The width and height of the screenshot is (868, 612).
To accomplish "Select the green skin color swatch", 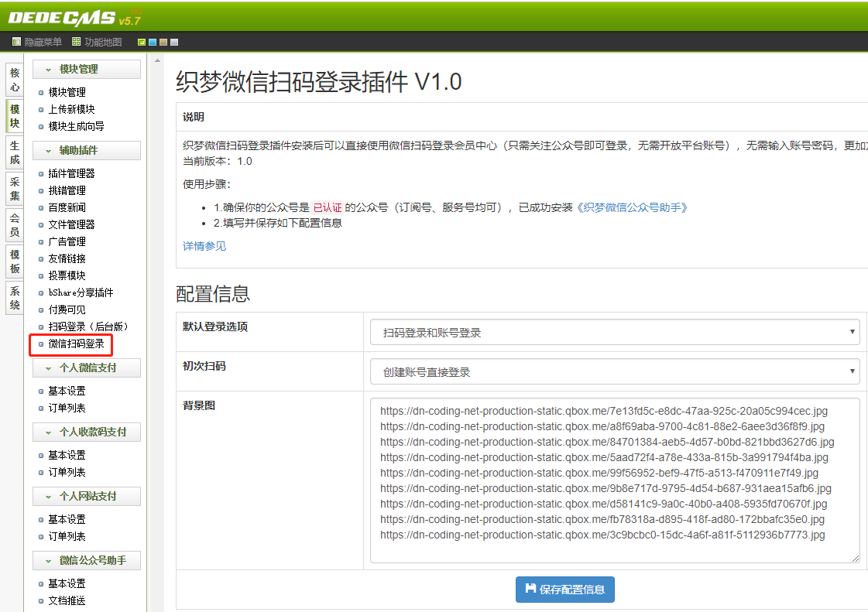I will pos(142,42).
